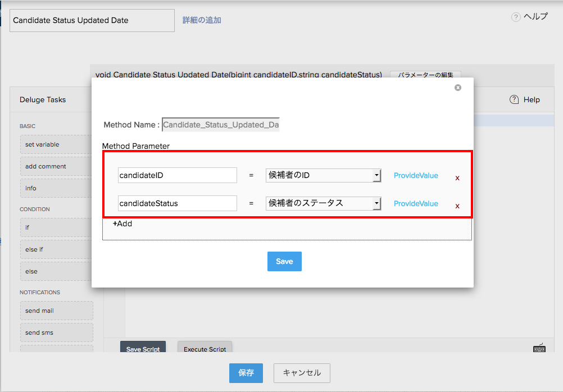Click ProvideValue for candidateID
The width and height of the screenshot is (563, 392).
pos(416,175)
